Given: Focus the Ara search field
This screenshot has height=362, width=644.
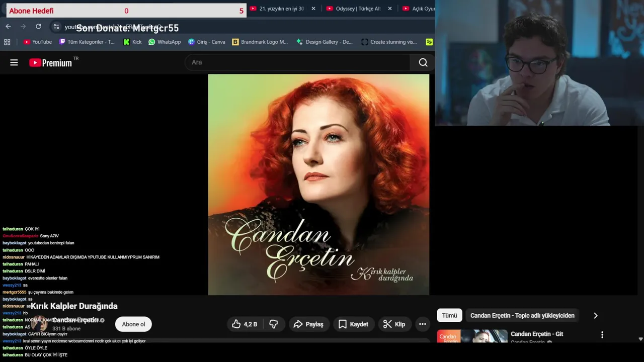Looking at the screenshot, I should coord(298,62).
